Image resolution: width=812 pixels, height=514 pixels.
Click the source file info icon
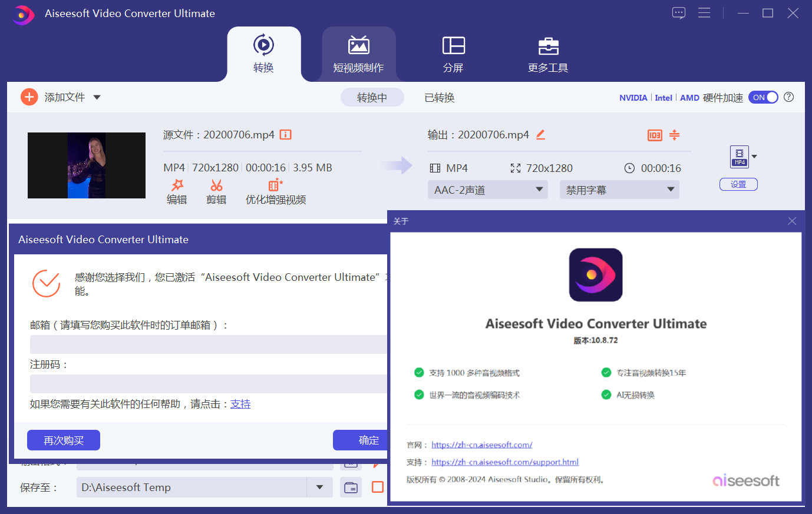[x=286, y=135]
